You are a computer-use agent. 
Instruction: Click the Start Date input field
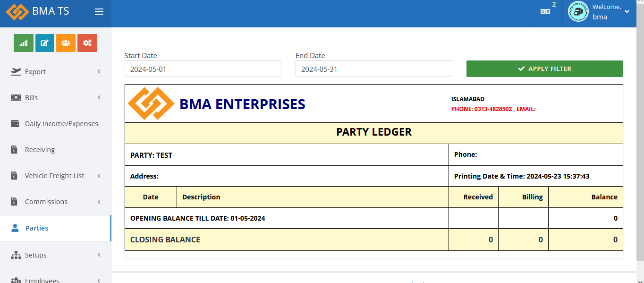[203, 69]
